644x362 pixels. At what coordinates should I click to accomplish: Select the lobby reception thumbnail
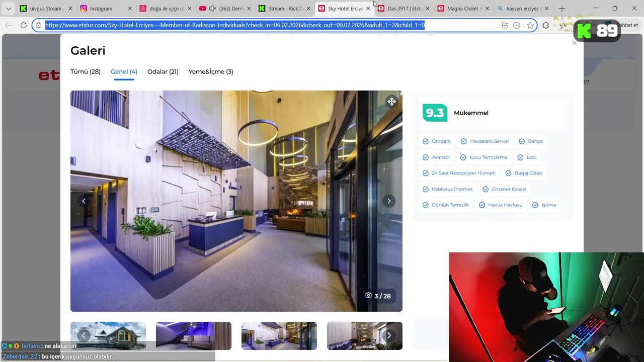[279, 336]
